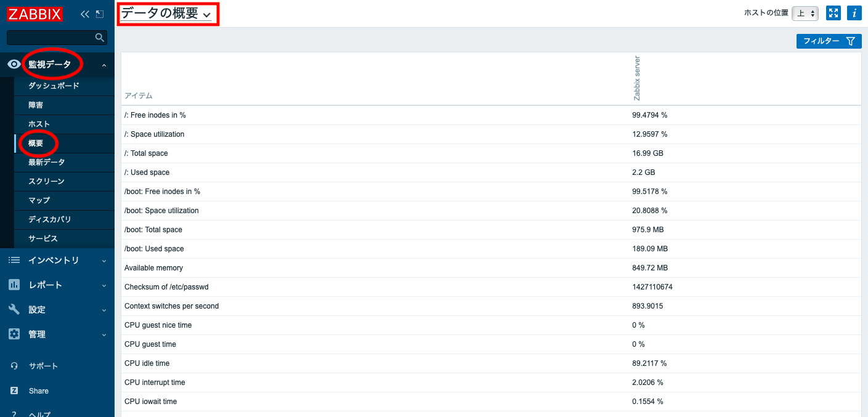
Task: Click value 99.4794 %
Action: point(649,115)
